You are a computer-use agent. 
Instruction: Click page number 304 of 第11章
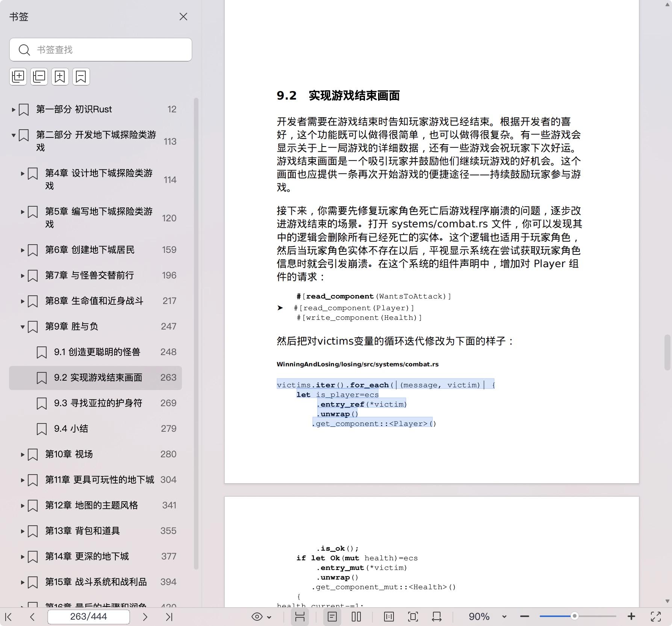168,480
